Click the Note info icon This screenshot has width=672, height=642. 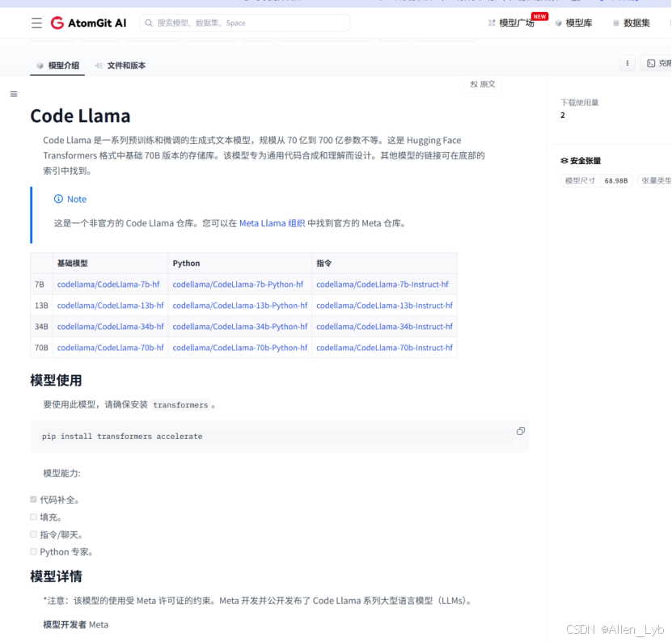pos(58,199)
